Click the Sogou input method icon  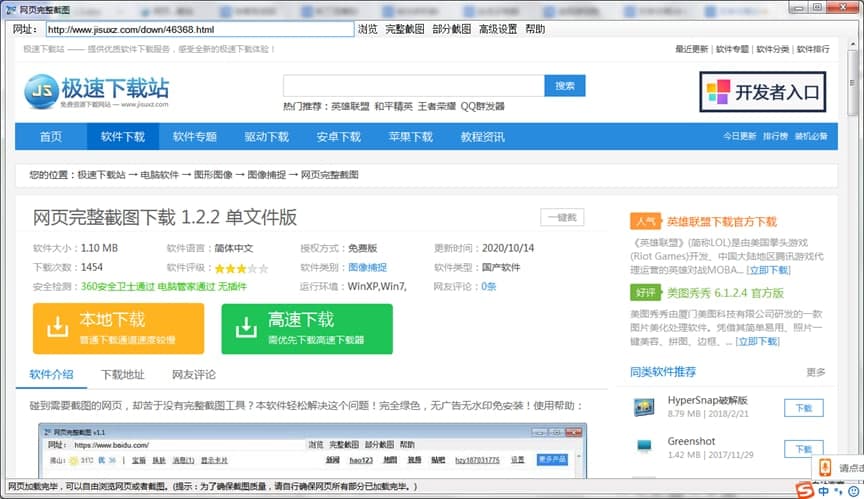click(x=803, y=490)
